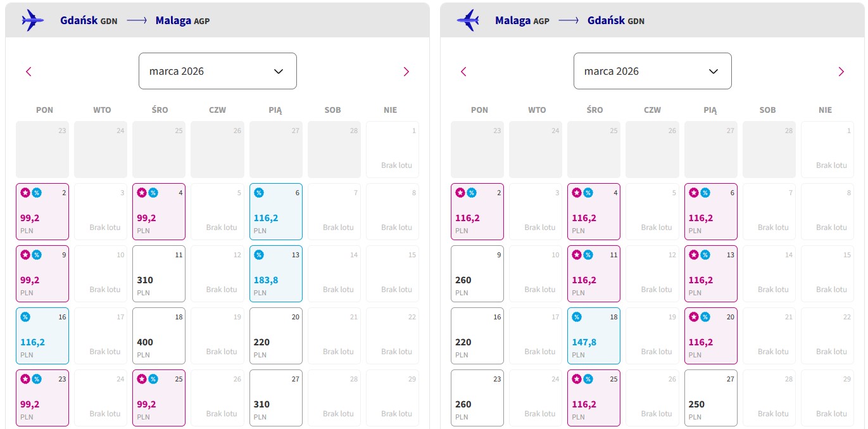Click percent discount icon on March 6 outbound
868x429 pixels.
259,193
